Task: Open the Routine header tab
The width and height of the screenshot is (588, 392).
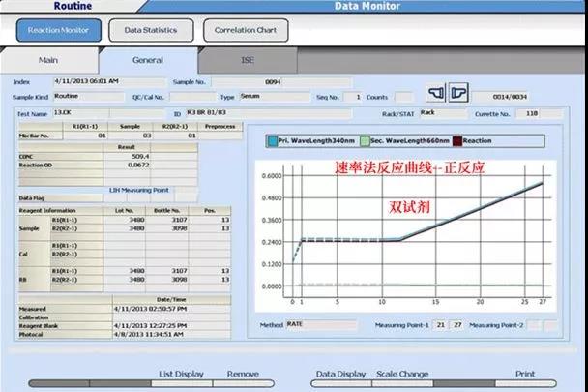Action: (x=73, y=6)
